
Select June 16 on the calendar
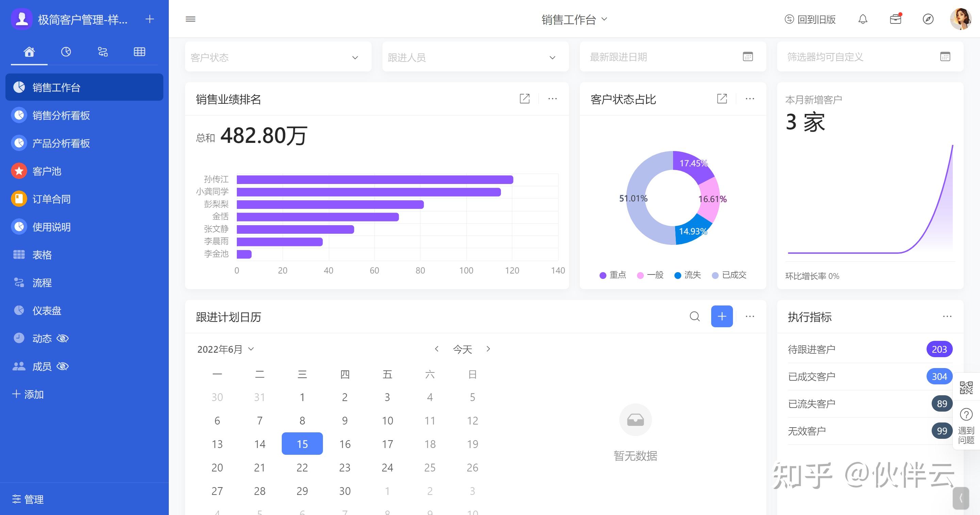click(345, 444)
